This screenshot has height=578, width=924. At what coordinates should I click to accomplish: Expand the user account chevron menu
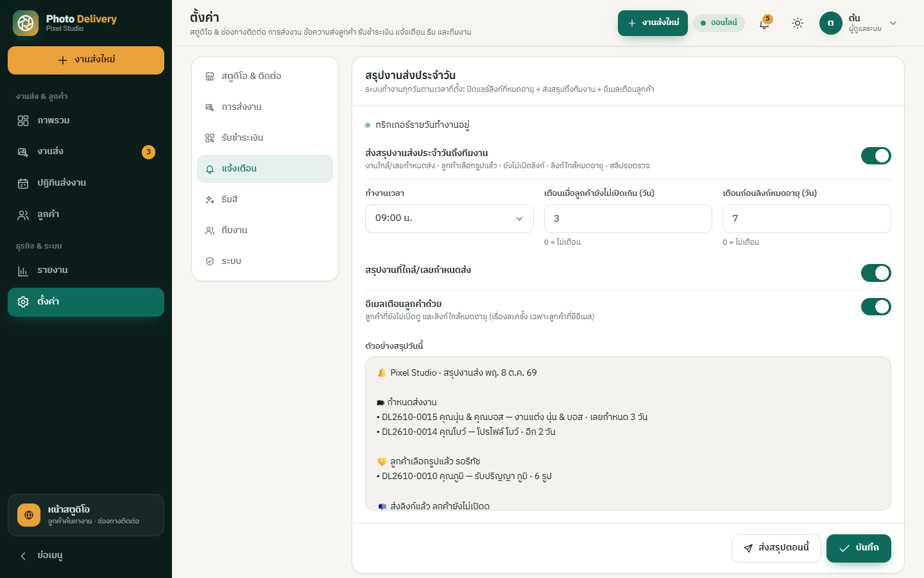(x=893, y=23)
